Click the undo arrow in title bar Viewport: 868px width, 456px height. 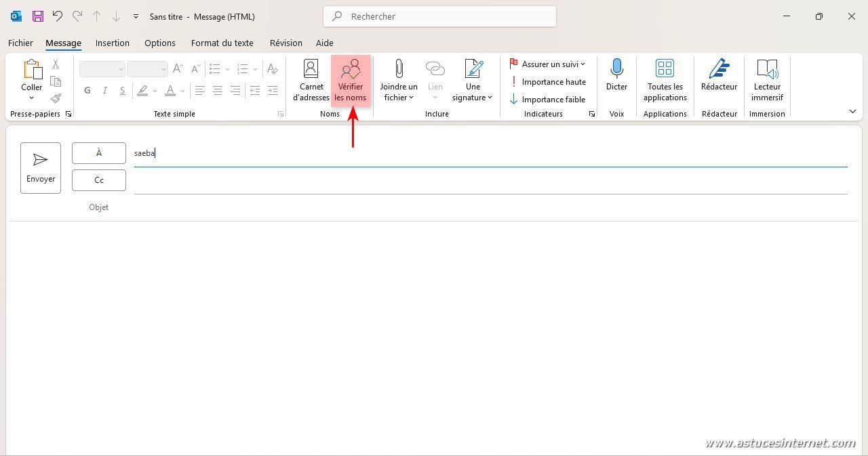(58, 16)
